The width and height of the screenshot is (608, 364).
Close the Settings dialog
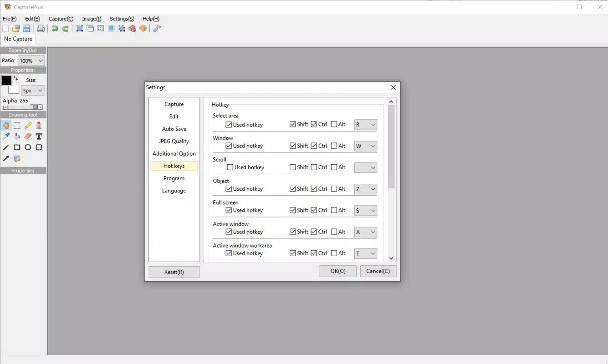pos(393,87)
